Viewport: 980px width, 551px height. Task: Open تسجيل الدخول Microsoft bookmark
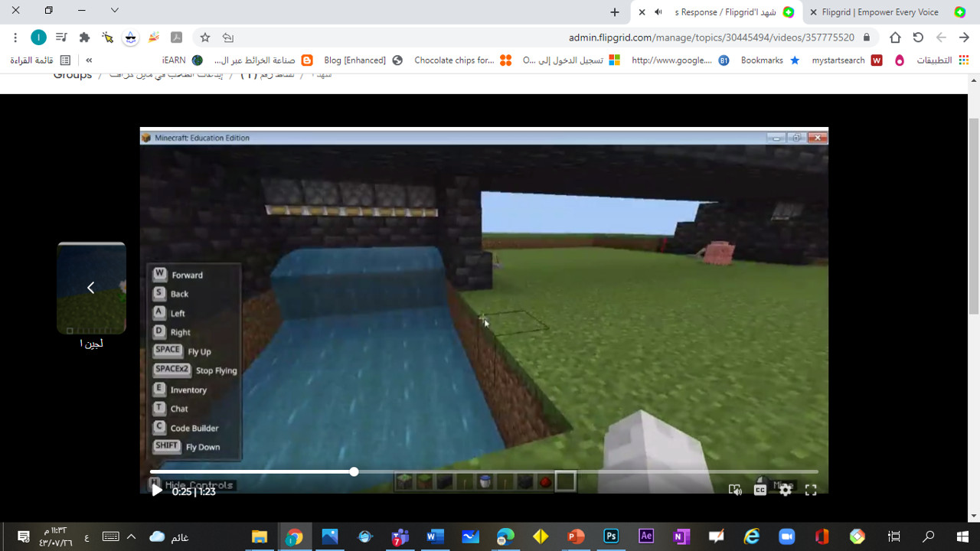(x=571, y=60)
